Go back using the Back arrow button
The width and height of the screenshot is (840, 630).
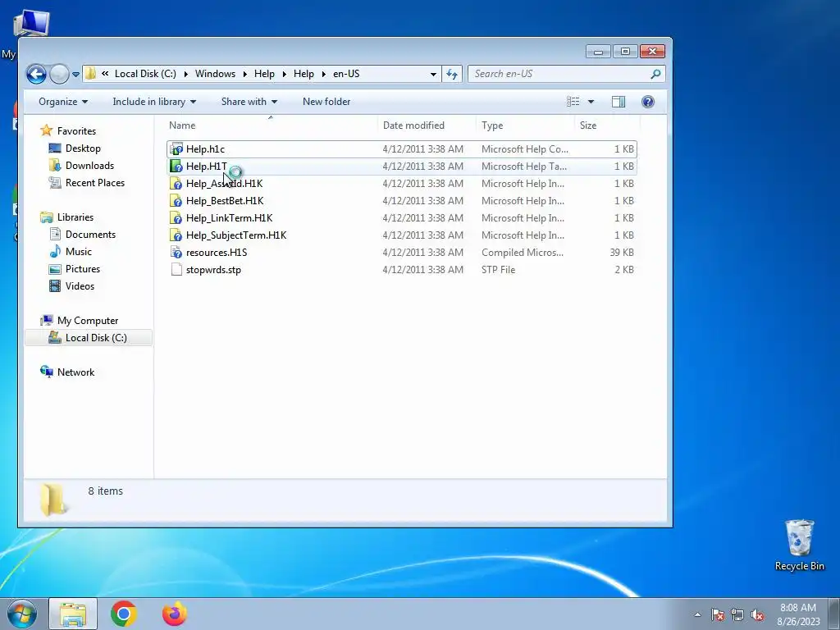pyautogui.click(x=36, y=74)
